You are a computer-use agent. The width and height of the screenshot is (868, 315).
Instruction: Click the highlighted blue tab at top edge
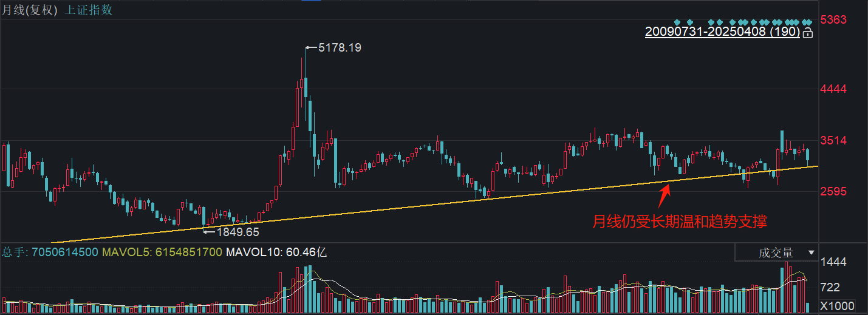pyautogui.click(x=311, y=1)
